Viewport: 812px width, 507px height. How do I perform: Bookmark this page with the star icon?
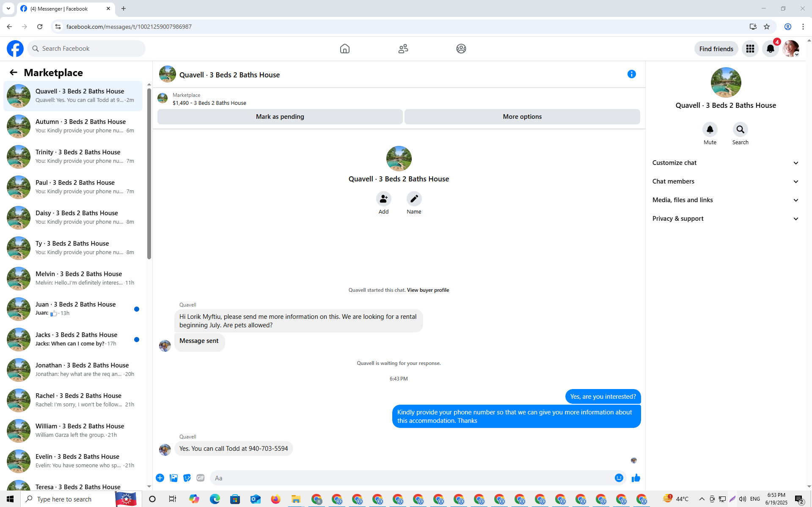pos(767,27)
